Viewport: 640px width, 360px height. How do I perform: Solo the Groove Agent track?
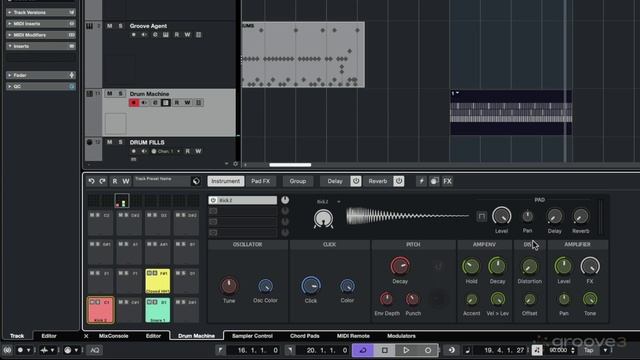[120, 26]
